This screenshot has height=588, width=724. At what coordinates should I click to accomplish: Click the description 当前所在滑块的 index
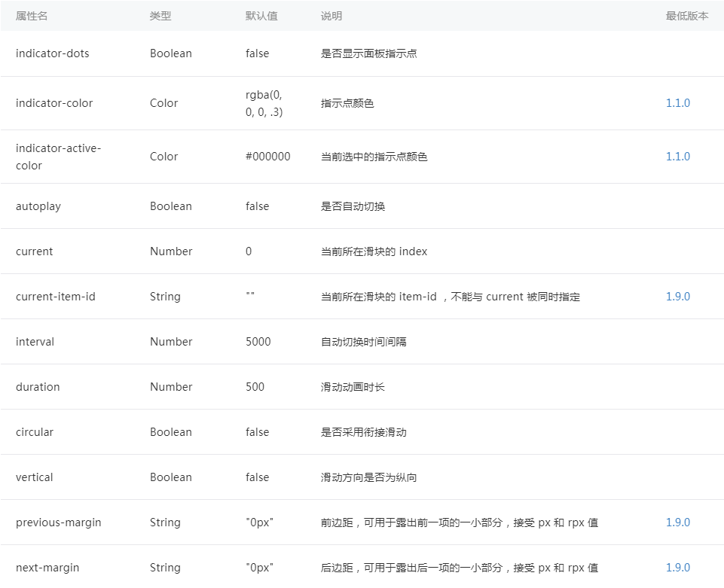(374, 251)
